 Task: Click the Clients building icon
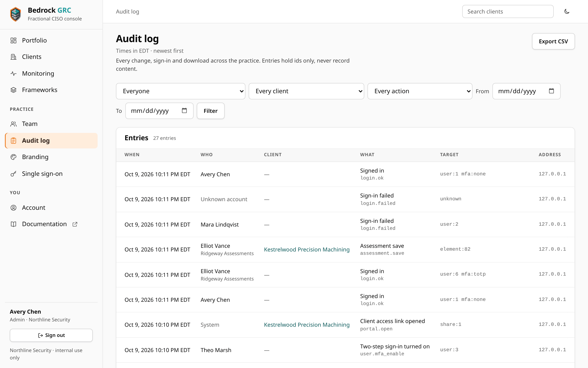click(13, 57)
